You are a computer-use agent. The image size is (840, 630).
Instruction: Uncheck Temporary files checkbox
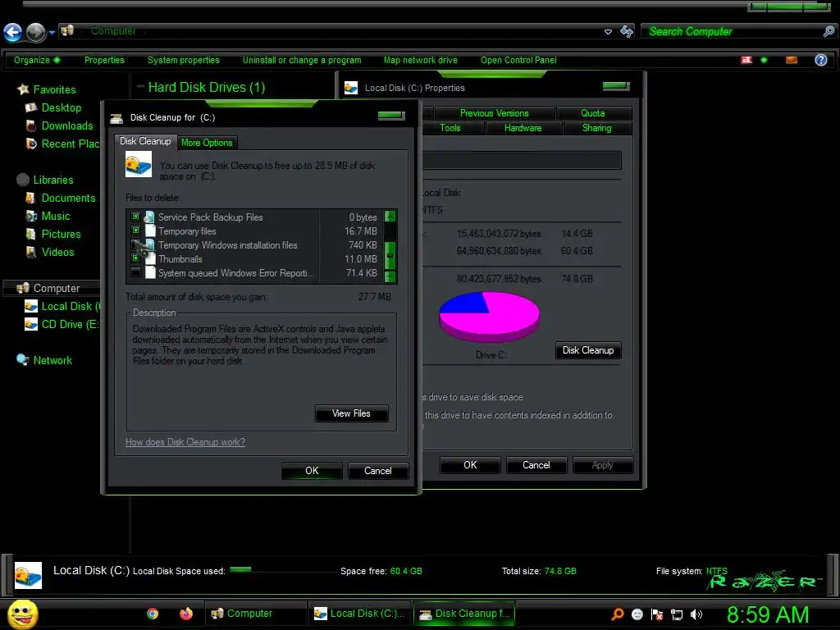tap(135, 231)
